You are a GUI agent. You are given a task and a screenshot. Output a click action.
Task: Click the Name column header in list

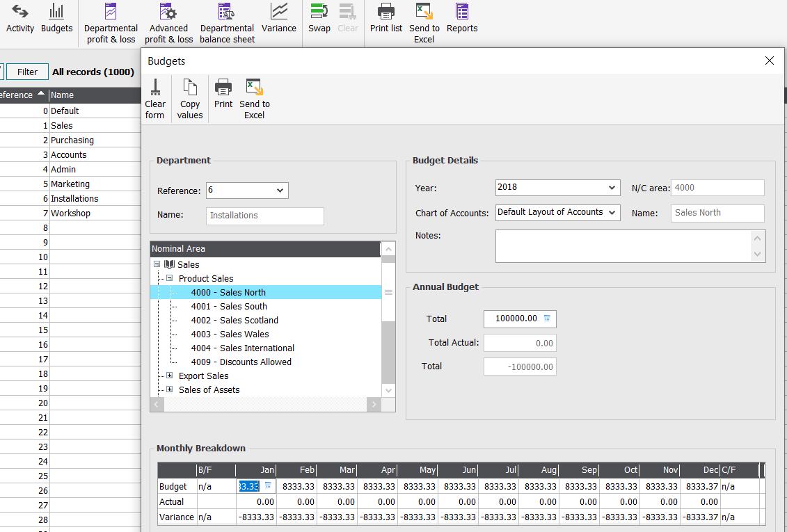pyautogui.click(x=95, y=95)
